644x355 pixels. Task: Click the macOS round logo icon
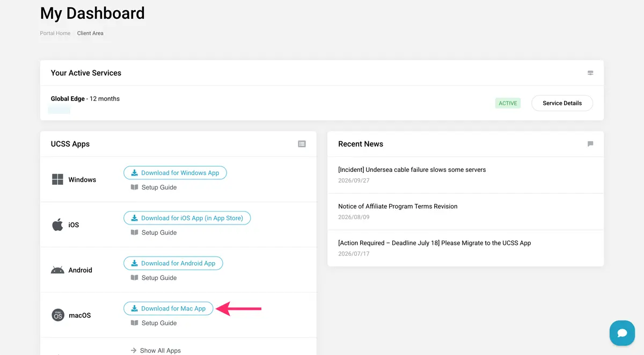pyautogui.click(x=57, y=315)
